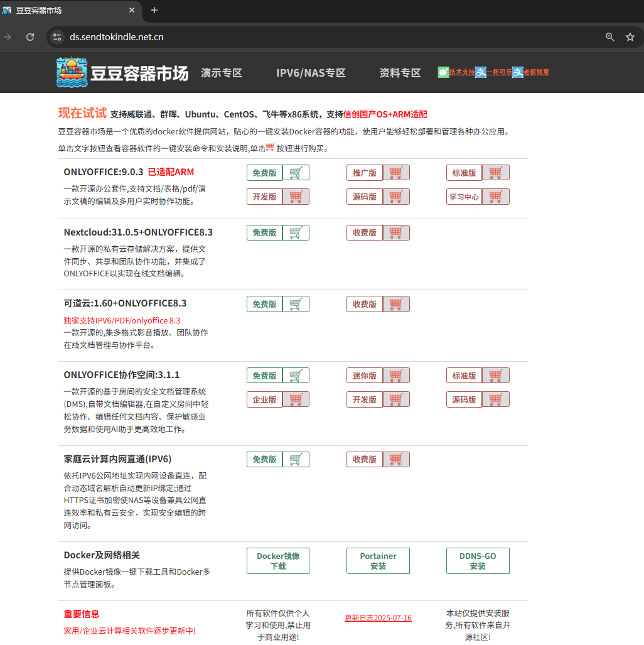Click the 独家支持IPV6/PDF/onlyoffice 8.3 text
The height and width of the screenshot is (645, 644).
pyautogui.click(x=122, y=320)
